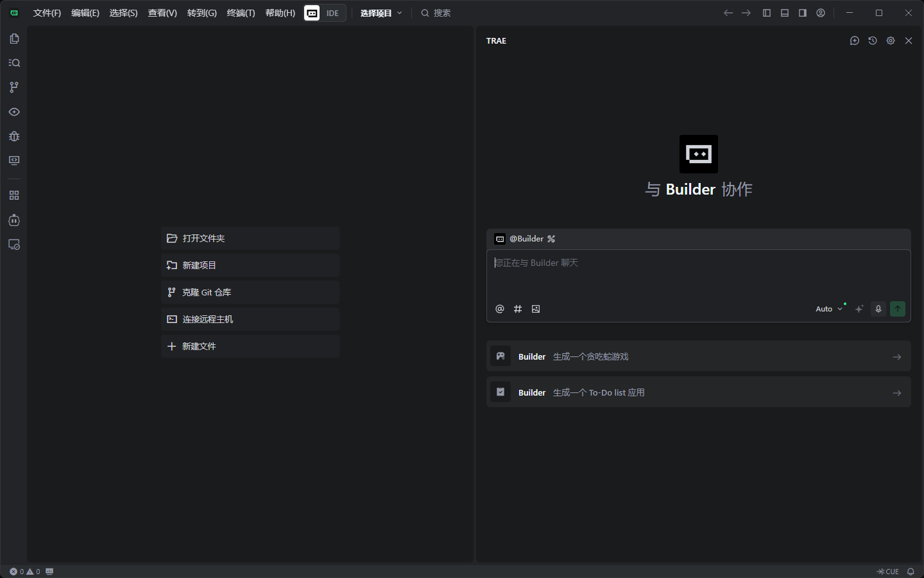Select the 生成一个贪吃蛇游戏 suggestion
The width and height of the screenshot is (924, 578).
[x=699, y=356]
